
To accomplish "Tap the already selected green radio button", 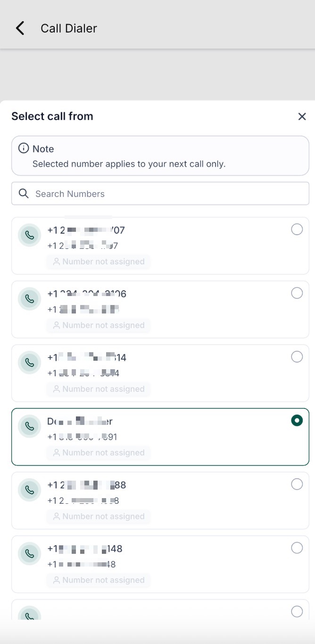I will click(x=297, y=421).
